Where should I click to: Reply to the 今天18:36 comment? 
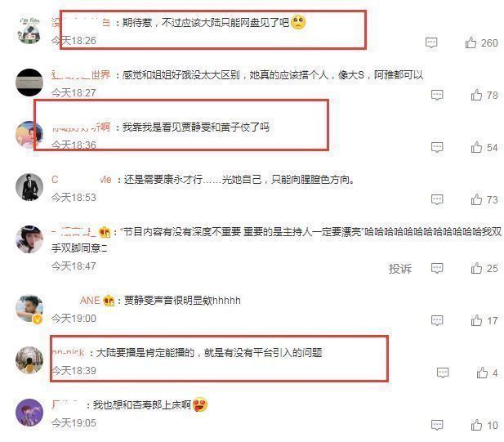click(437, 148)
